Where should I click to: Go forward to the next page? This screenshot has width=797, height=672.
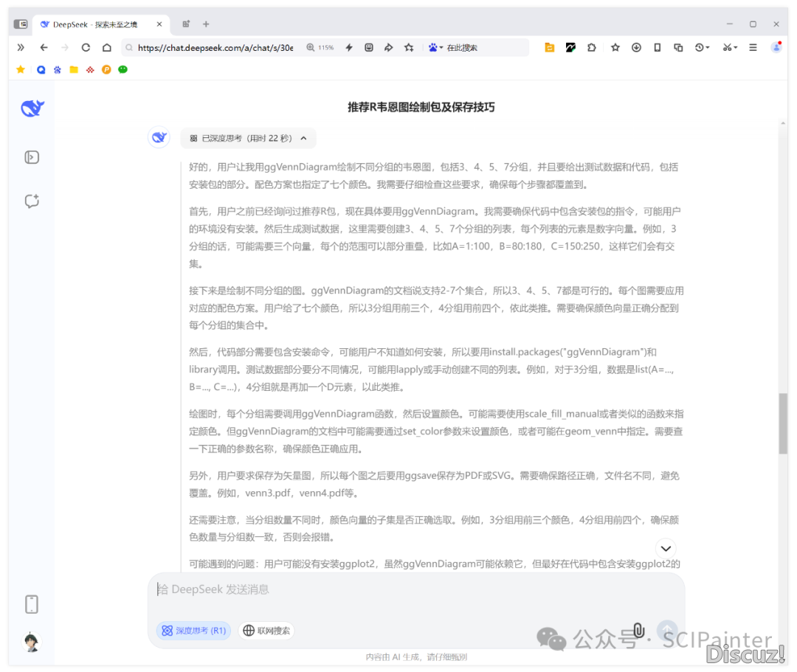point(64,48)
